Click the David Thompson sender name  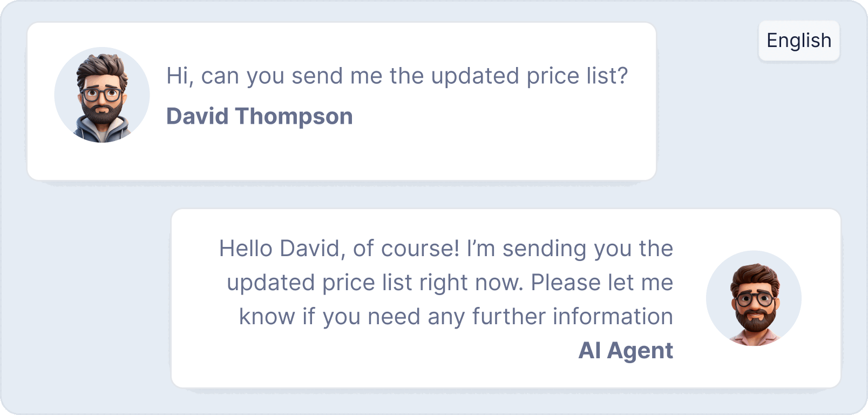click(x=259, y=116)
